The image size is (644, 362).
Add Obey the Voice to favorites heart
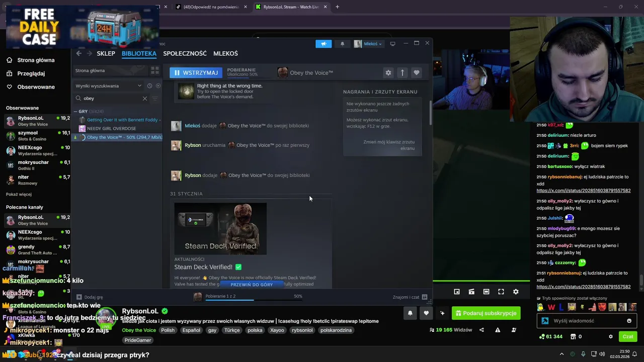(416, 73)
